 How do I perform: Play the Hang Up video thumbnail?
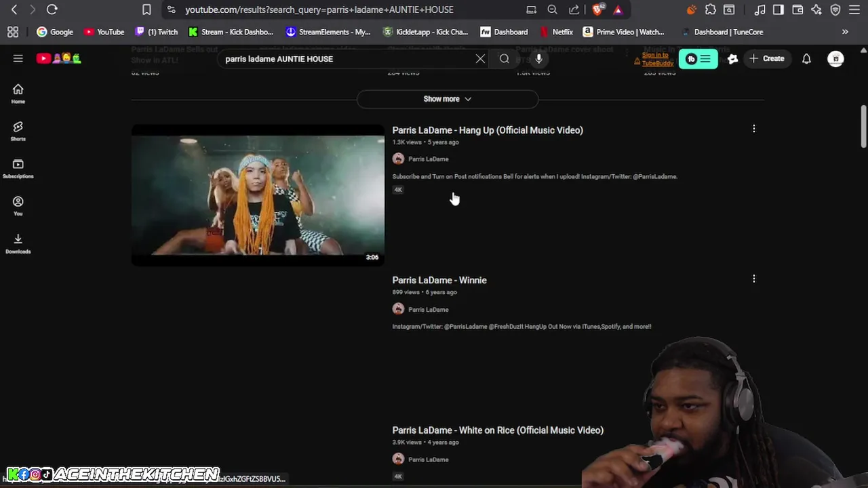coord(258,195)
